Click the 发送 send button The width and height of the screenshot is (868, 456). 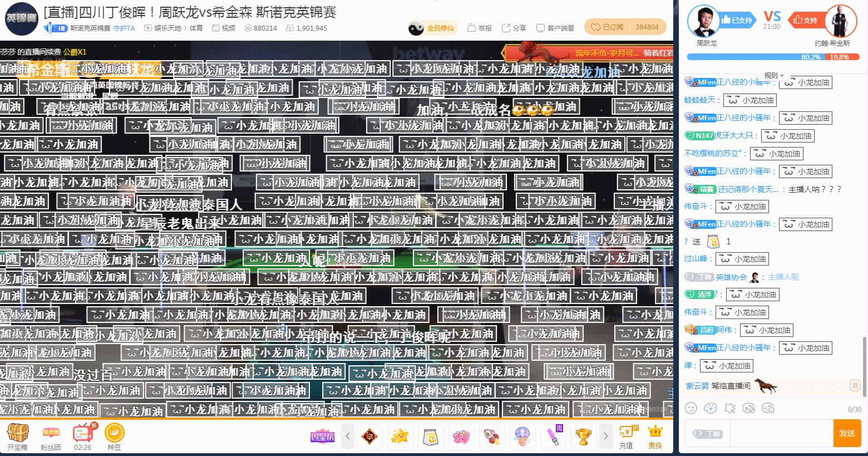(847, 433)
